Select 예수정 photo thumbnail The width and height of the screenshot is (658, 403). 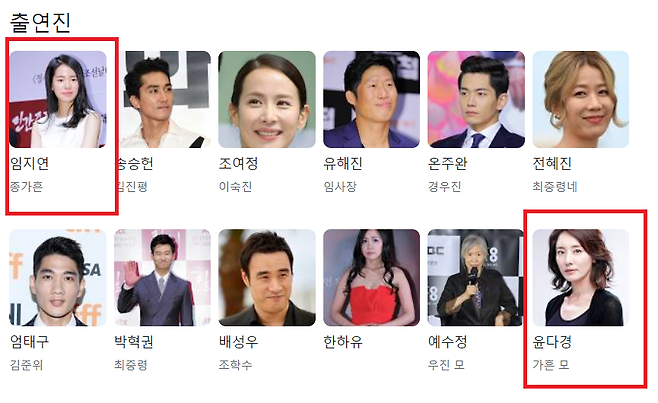476,277
